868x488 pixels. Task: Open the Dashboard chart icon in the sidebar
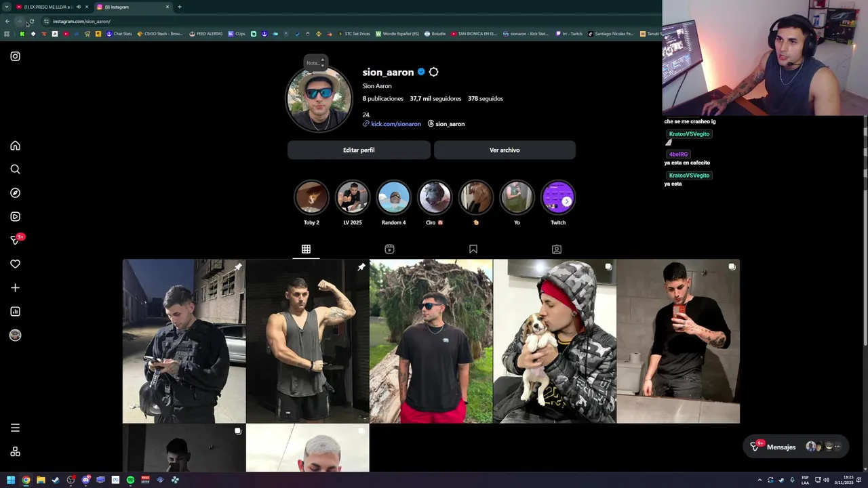point(15,312)
